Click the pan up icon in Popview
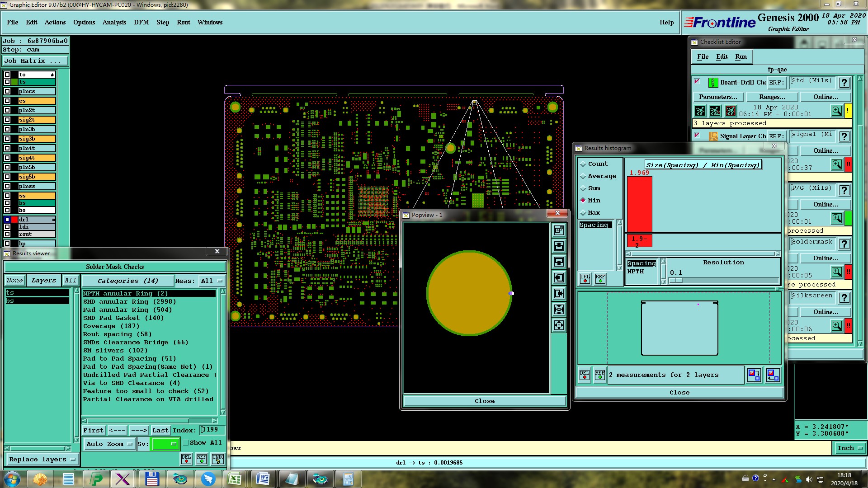 pyautogui.click(x=559, y=246)
